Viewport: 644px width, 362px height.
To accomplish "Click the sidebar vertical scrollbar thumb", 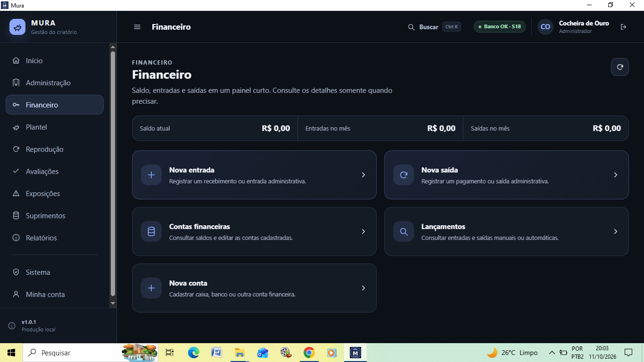I will coord(113,173).
